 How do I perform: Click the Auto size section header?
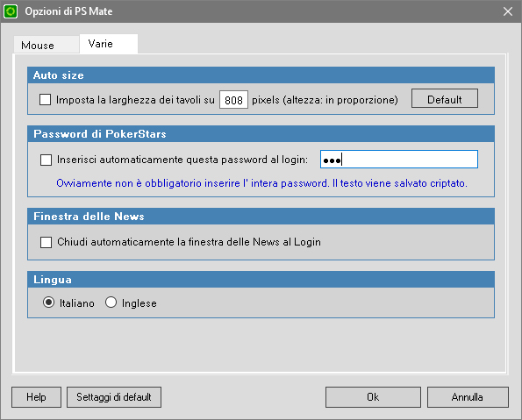261,75
